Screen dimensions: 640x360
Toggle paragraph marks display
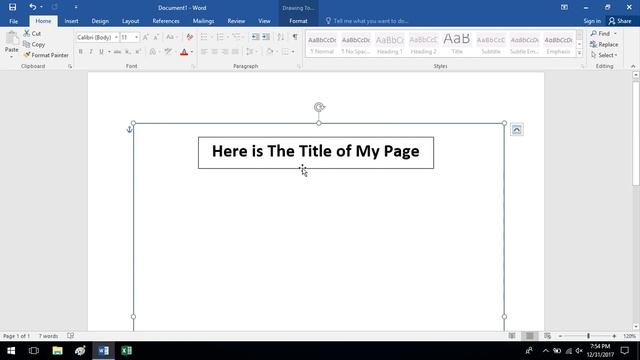295,37
